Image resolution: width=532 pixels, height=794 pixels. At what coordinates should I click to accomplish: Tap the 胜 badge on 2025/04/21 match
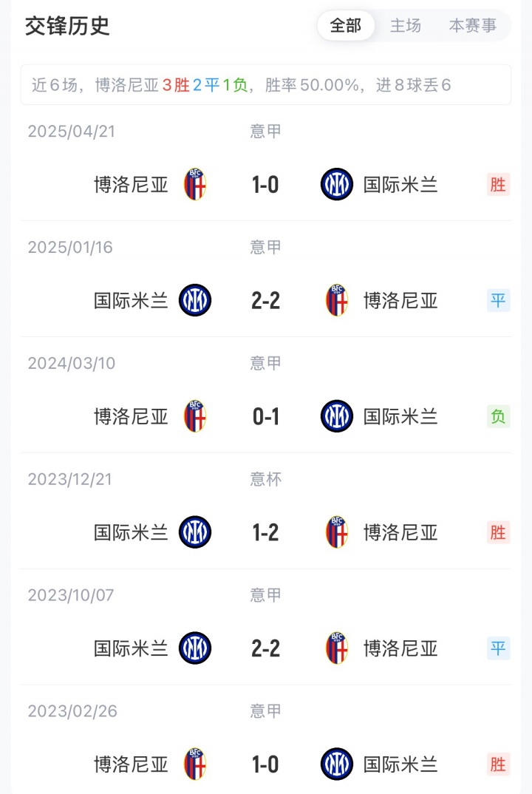pos(499,185)
